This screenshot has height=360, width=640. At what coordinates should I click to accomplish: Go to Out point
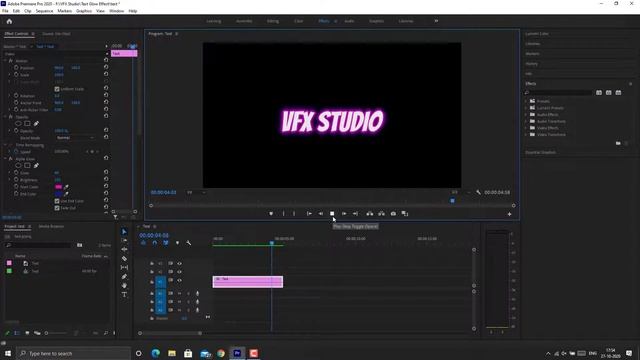pos(356,213)
